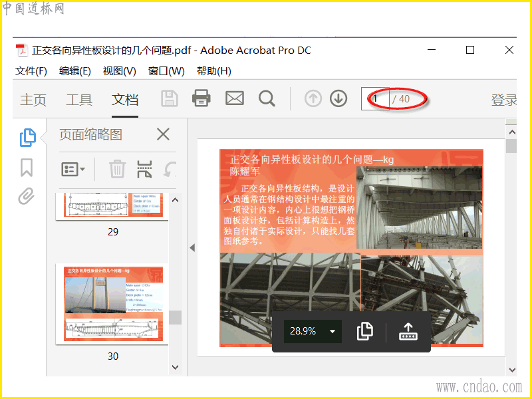Click the Acrobat PDF icon in title bar

tap(22, 51)
